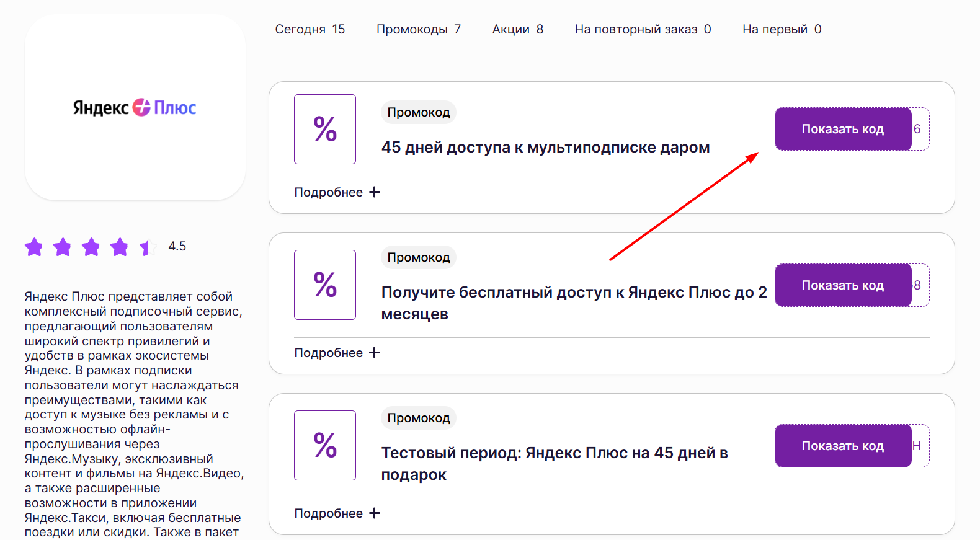
Task: Click the 4.5 rating value
Action: pyautogui.click(x=177, y=246)
